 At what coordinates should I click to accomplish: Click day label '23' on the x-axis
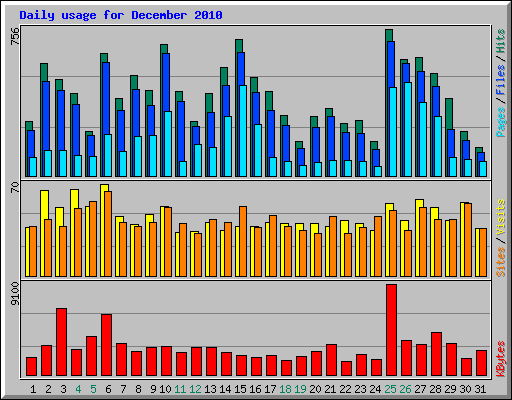(x=360, y=389)
